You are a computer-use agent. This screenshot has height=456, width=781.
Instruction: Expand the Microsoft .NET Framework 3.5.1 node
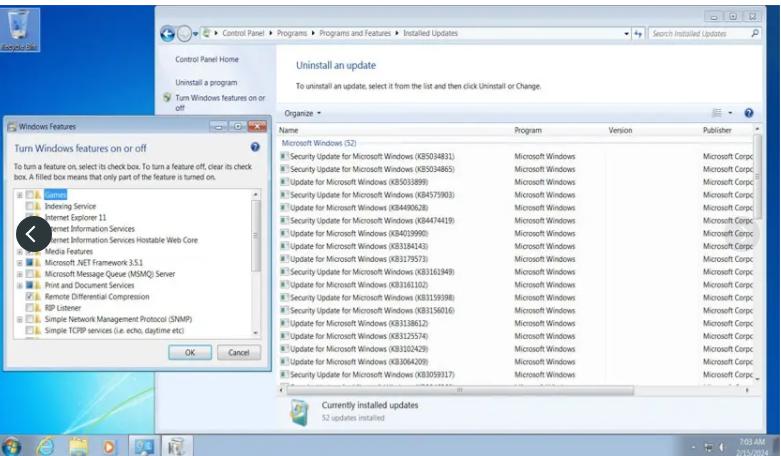tap(19, 263)
